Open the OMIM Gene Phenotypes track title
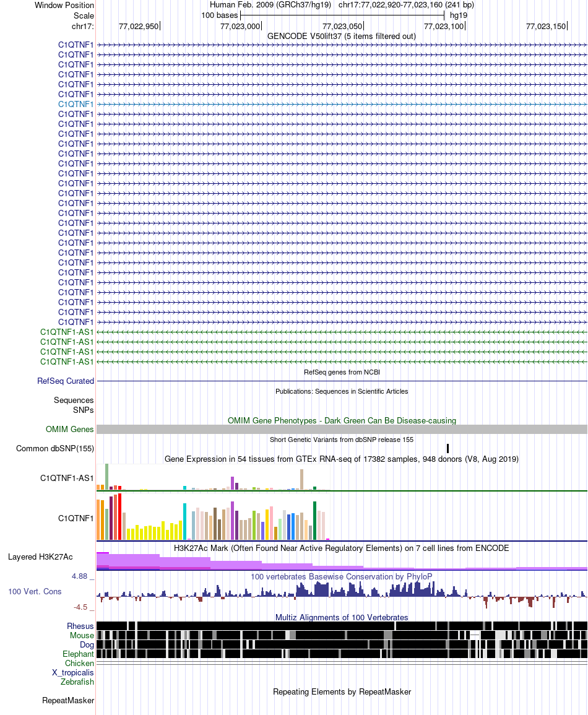The image size is (588, 715). click(342, 420)
